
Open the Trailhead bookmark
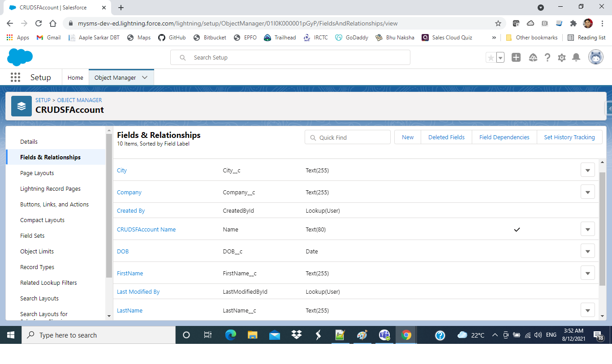(280, 38)
